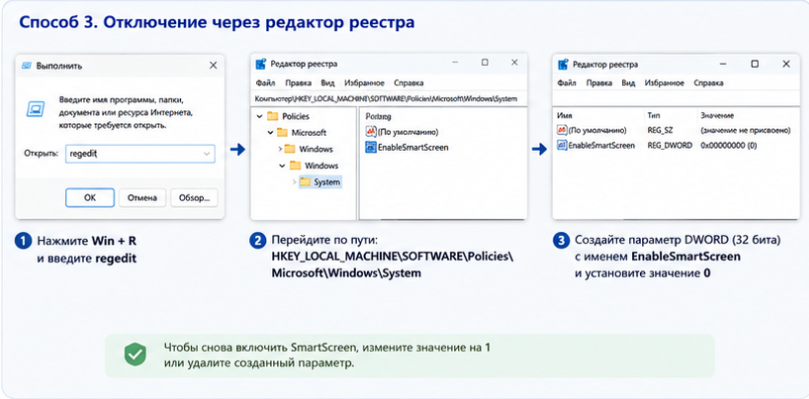
Task: Close the Выполнить dialog
Action: pyautogui.click(x=213, y=66)
